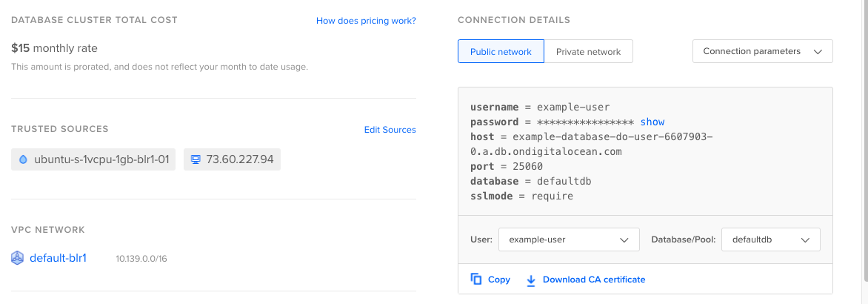Click the $15 monthly rate text
The image size is (868, 304).
click(x=54, y=48)
